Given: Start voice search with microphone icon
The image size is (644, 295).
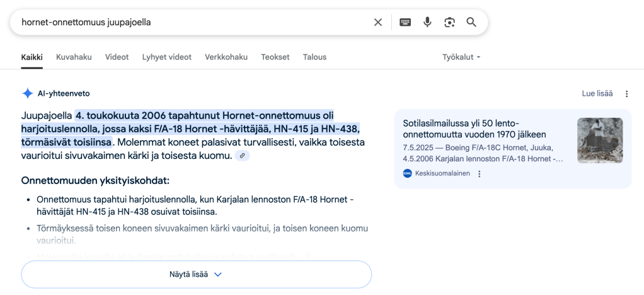Looking at the screenshot, I should coord(427,22).
